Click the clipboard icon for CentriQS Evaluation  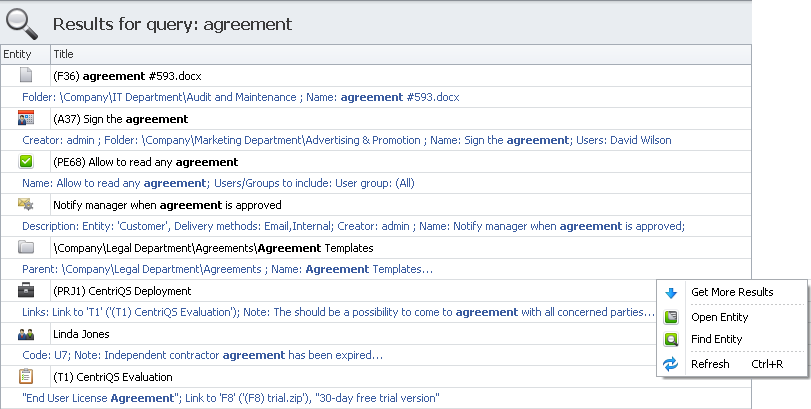pyautogui.click(x=26, y=376)
